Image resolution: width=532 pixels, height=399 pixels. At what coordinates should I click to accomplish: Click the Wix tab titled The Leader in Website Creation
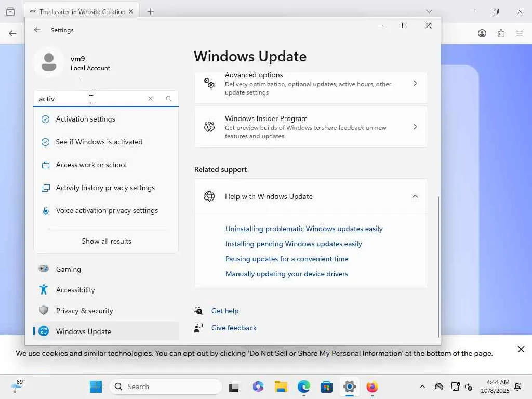point(82,11)
